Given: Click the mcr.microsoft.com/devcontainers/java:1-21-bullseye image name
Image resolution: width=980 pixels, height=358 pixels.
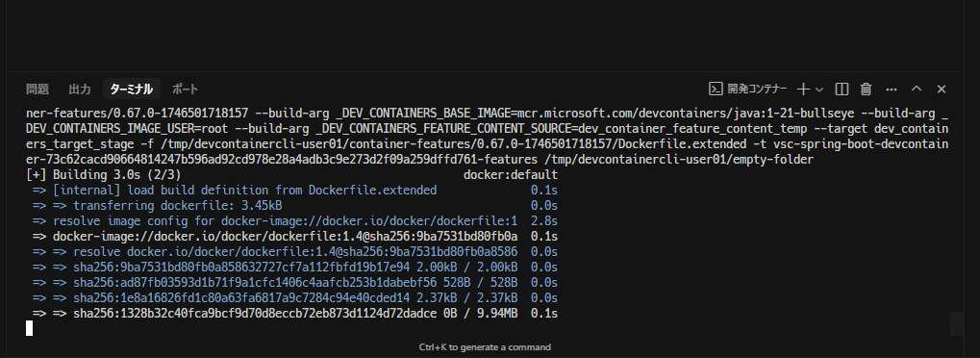Looking at the screenshot, I should [x=686, y=114].
